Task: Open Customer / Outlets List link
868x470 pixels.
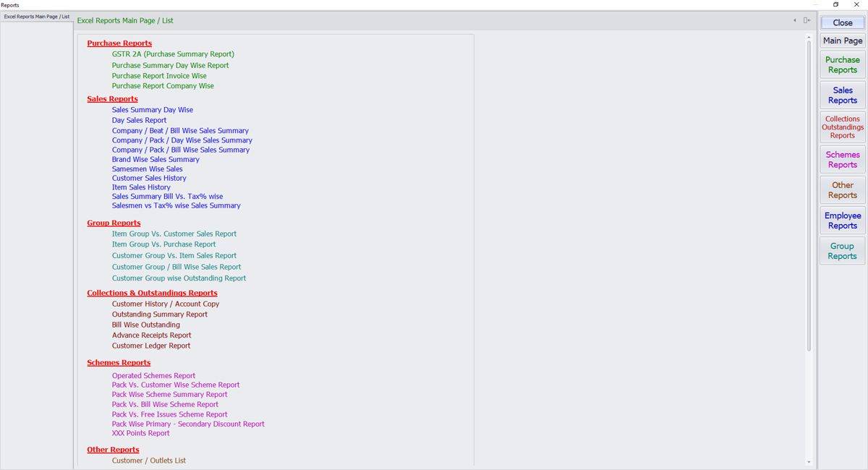Action: (x=148, y=461)
